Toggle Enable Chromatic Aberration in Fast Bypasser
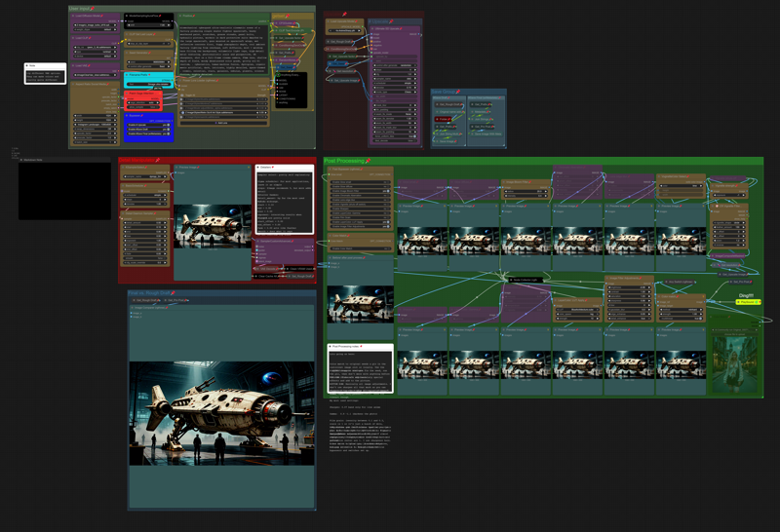 [x=361, y=196]
